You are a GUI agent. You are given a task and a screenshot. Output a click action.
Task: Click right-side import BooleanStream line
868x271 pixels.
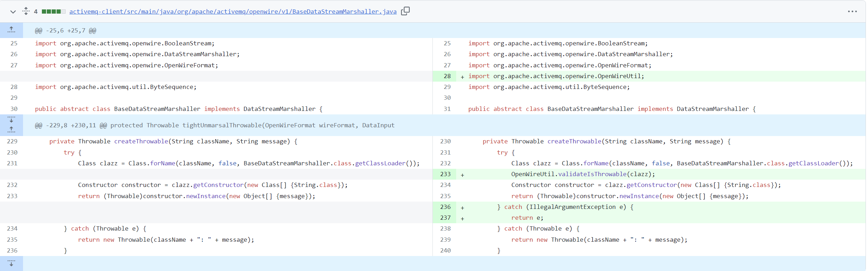coord(558,43)
